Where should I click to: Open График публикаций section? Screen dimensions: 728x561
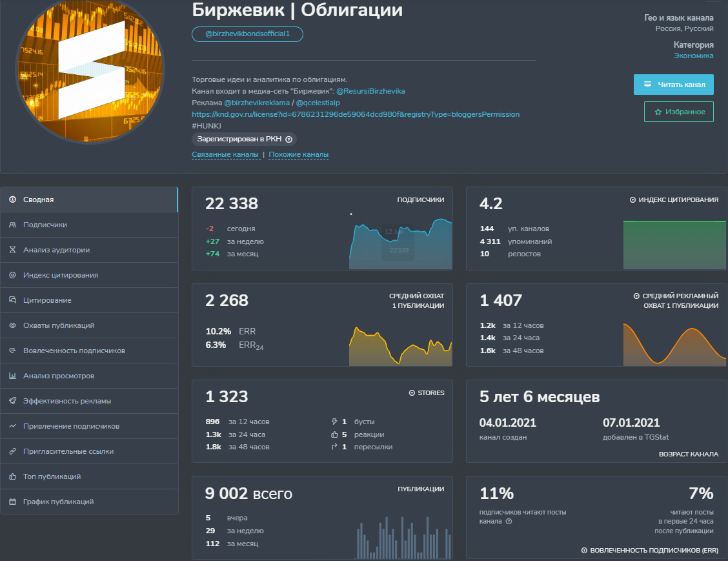click(89, 502)
